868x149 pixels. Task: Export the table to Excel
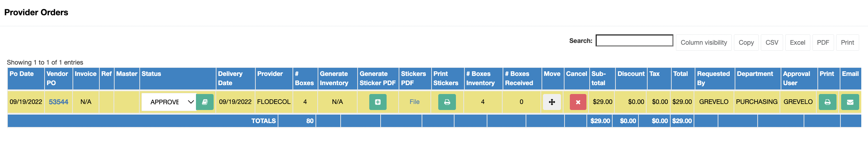pos(797,43)
